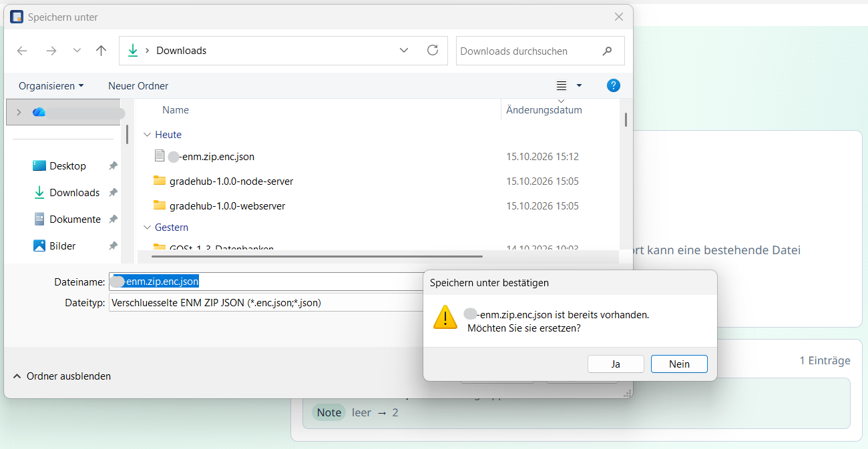Viewport: 868px width, 449px height.
Task: Sort by the Änderungsdatum column header
Action: tap(544, 110)
